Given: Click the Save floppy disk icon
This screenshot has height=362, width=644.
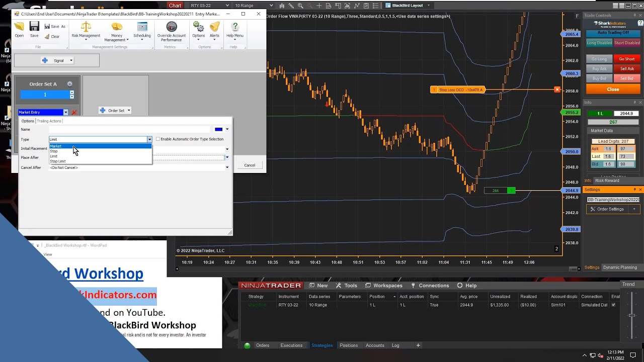Looking at the screenshot, I should (34, 27).
